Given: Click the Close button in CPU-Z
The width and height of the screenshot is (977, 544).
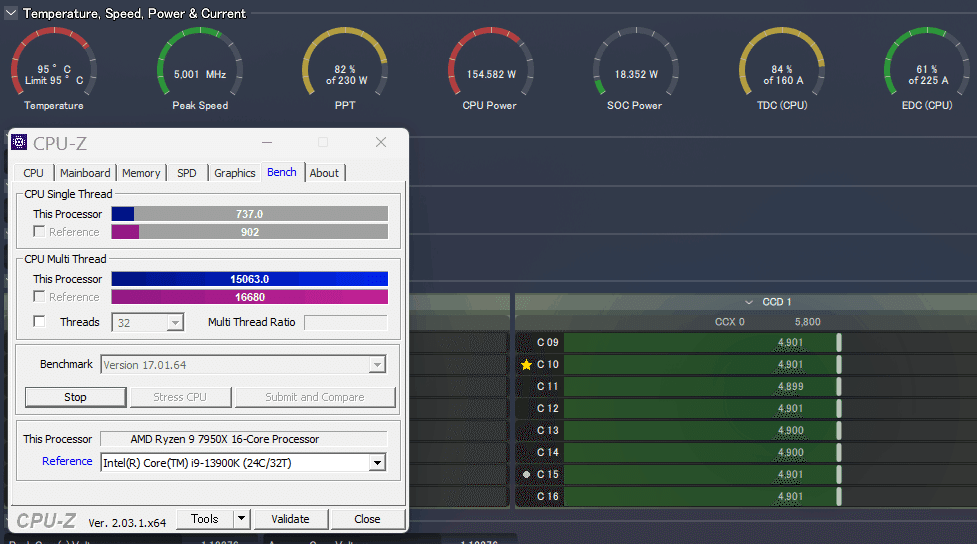Looking at the screenshot, I should point(368,518).
